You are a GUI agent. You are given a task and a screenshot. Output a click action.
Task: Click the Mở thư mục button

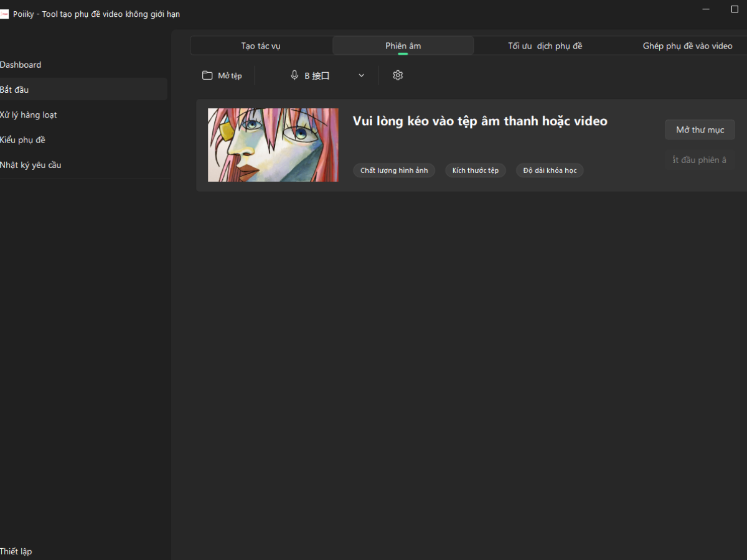[x=700, y=130]
